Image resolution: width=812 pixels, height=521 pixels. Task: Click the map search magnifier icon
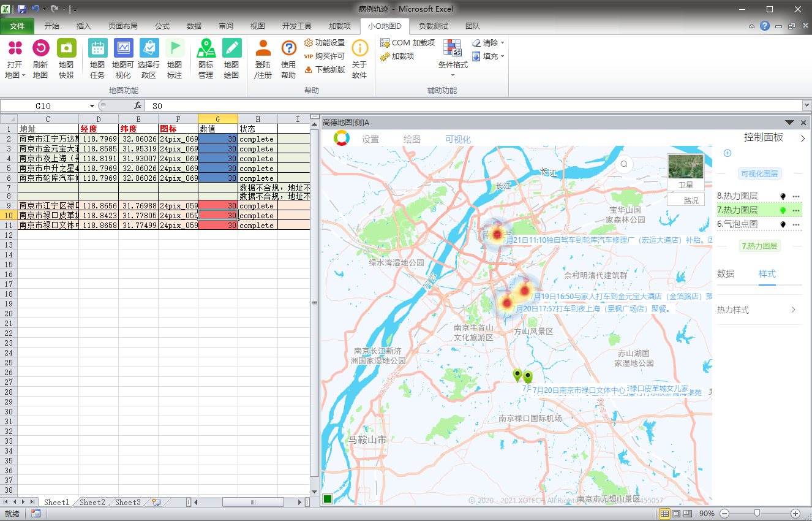pyautogui.click(x=624, y=164)
